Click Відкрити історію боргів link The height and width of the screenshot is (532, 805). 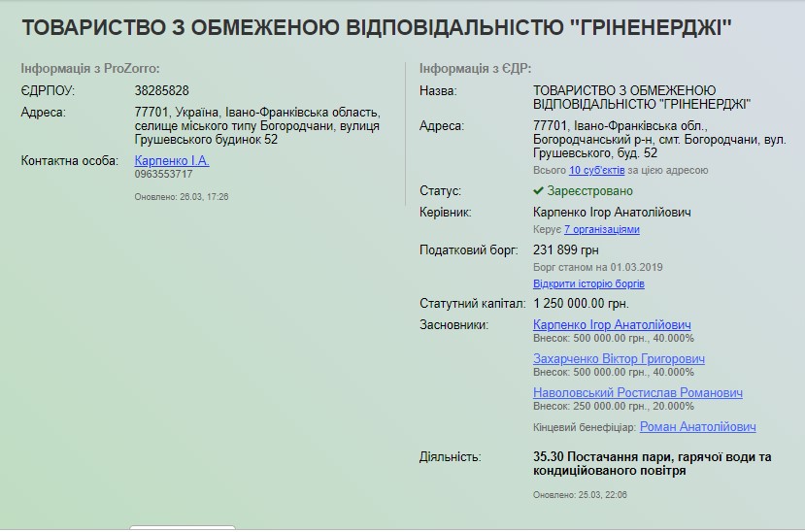click(588, 284)
